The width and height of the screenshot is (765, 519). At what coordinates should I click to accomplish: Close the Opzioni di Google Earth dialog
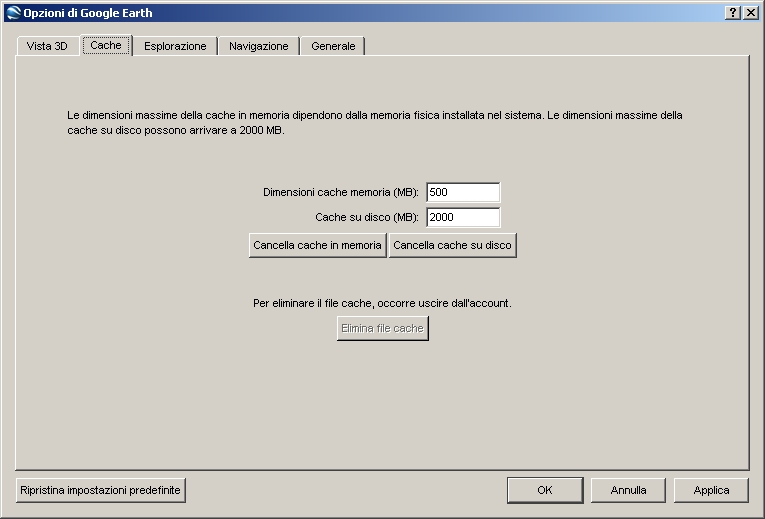click(750, 13)
